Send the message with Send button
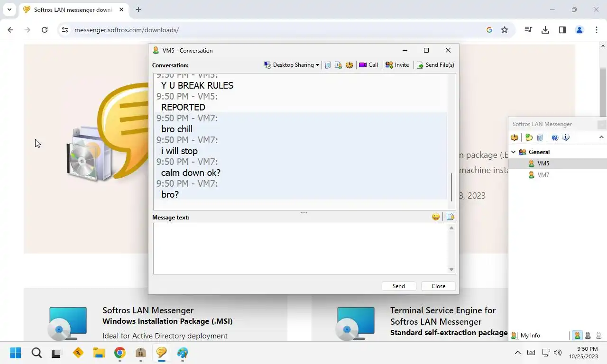This screenshot has height=364, width=607. pyautogui.click(x=399, y=286)
